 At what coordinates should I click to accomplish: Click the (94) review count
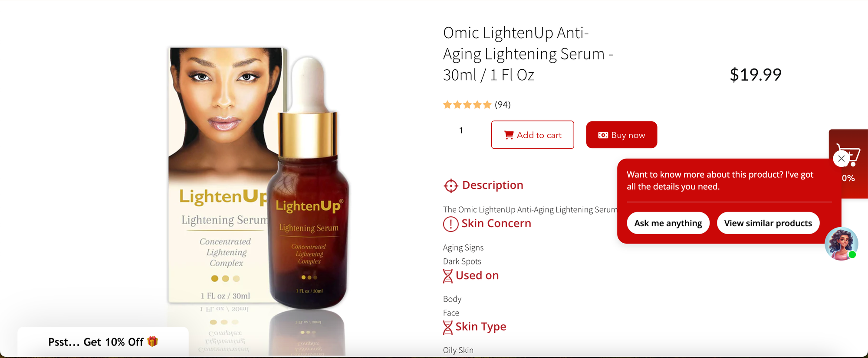click(x=503, y=105)
